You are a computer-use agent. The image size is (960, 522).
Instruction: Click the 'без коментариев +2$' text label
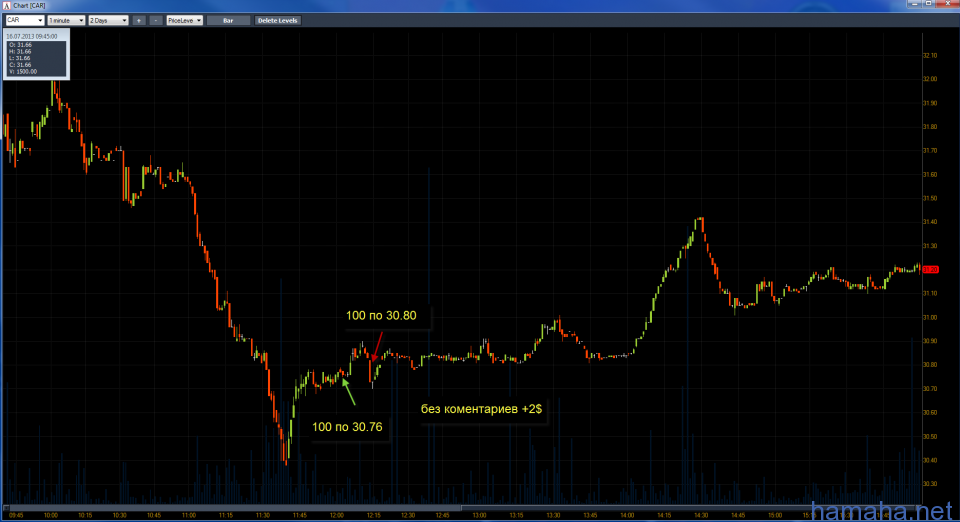[x=481, y=409]
